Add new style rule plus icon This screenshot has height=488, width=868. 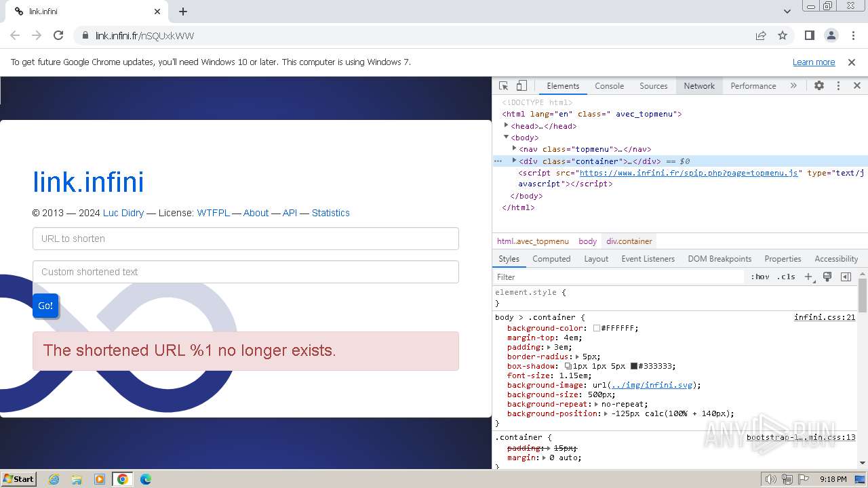tap(808, 277)
